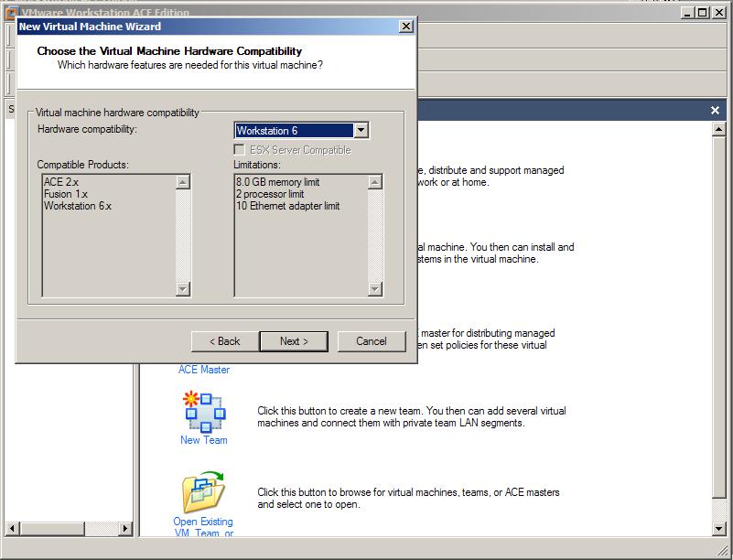Close the Home tab with the X icon
The width and height of the screenshot is (733, 560).
[x=715, y=110]
